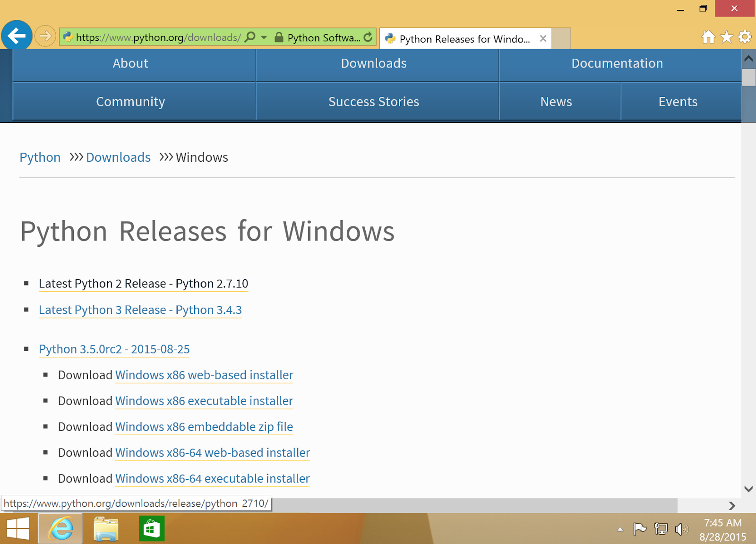Download Windows x86 web-based installer
Viewport: 756px width, 544px height.
(x=204, y=375)
